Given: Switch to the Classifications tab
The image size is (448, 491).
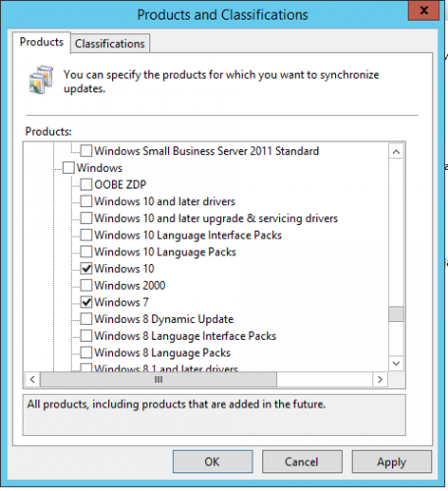Looking at the screenshot, I should click(110, 43).
